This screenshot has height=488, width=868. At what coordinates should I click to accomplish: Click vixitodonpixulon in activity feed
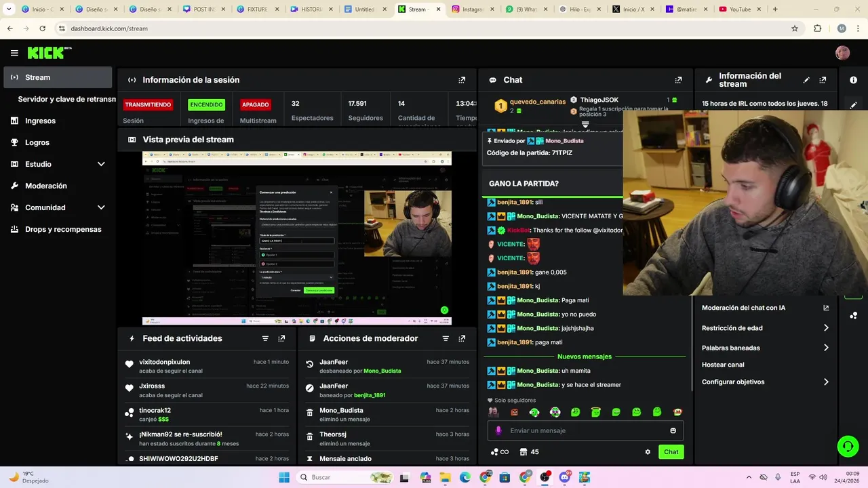(x=165, y=362)
